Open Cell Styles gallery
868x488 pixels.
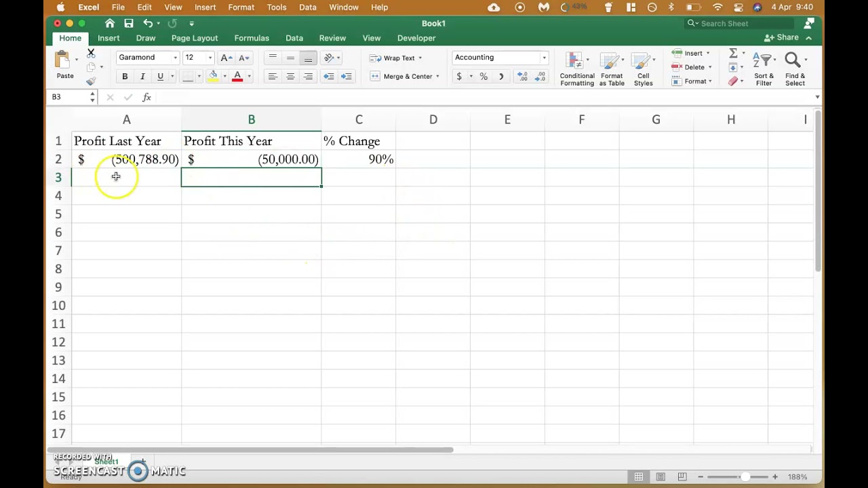[x=643, y=69]
